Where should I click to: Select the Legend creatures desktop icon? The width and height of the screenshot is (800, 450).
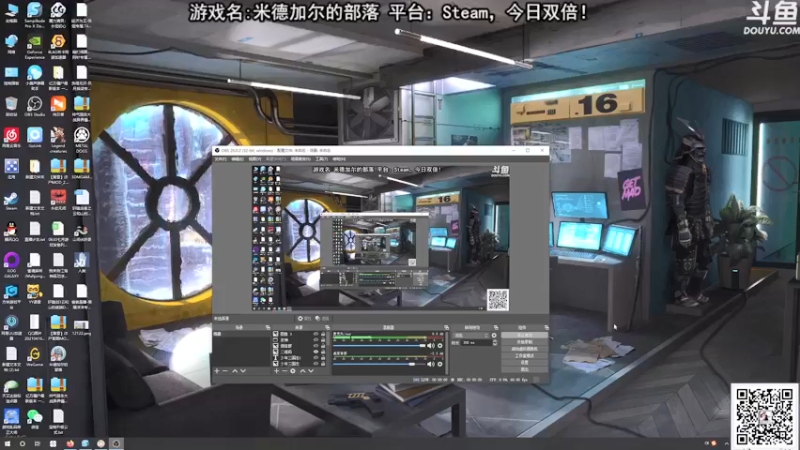[x=58, y=139]
